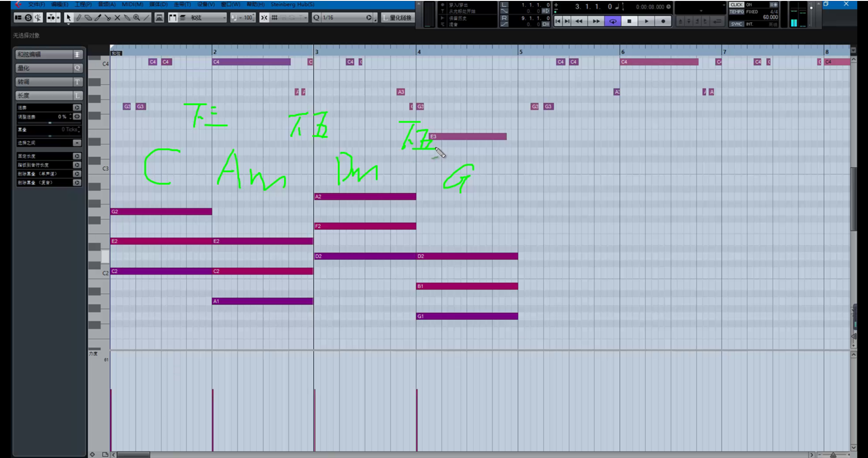868x458 pixels.
Task: Toggle the TEMPO track button
Action: pos(736,12)
